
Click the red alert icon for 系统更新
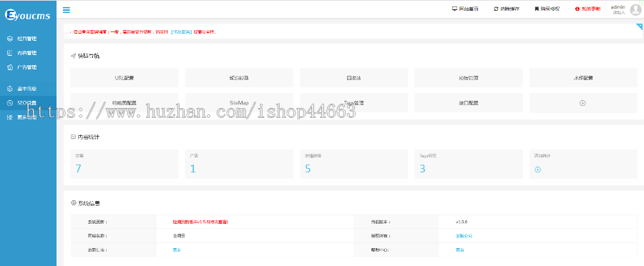577,9
